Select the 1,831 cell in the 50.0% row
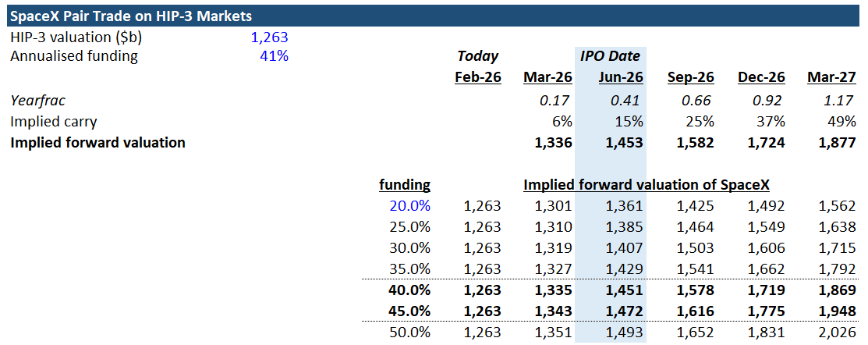The image size is (868, 345). point(766,333)
